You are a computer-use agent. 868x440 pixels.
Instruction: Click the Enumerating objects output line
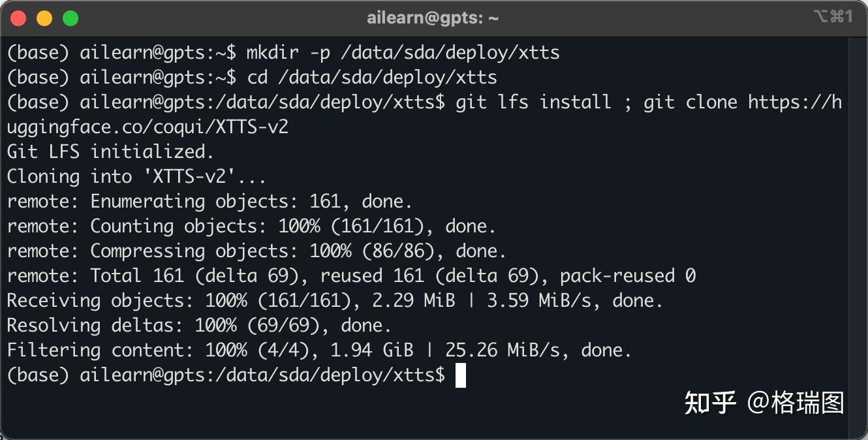(209, 201)
